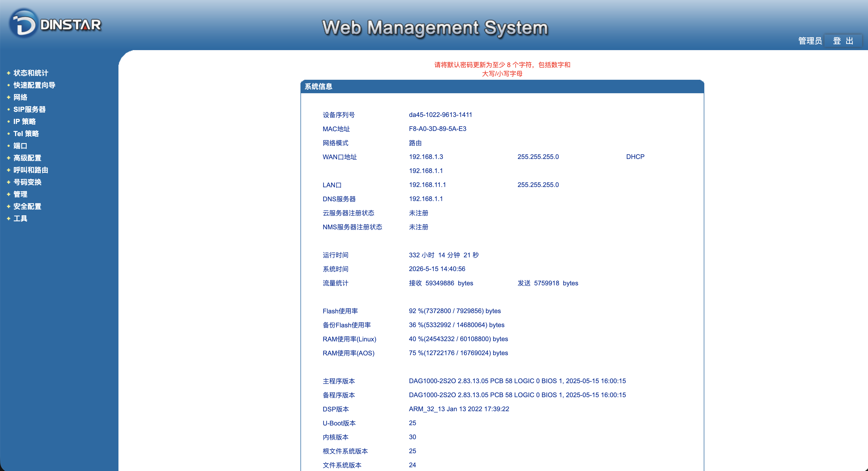This screenshot has width=868, height=471.
Task: Select MAC address F8-A0-3D-89-5A-E3
Action: click(437, 129)
